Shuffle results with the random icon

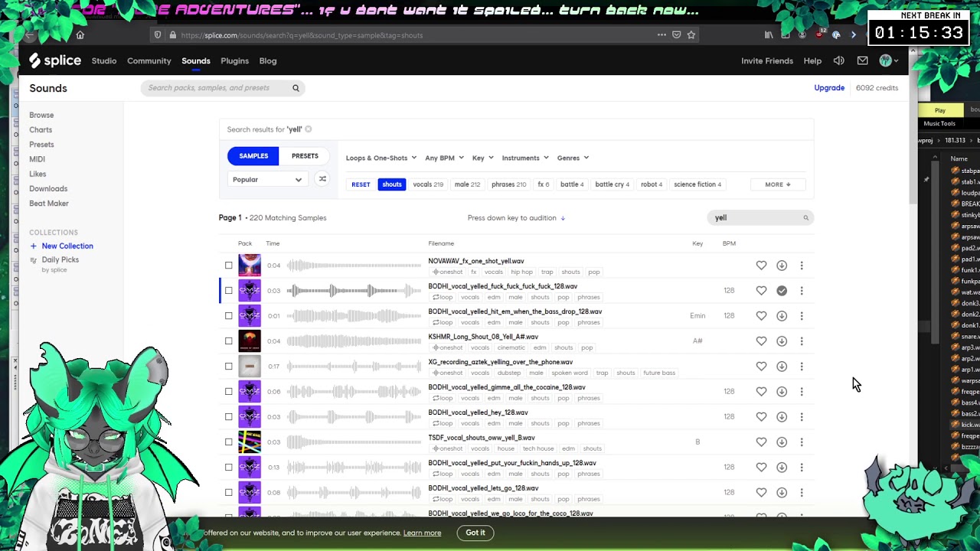[322, 179]
